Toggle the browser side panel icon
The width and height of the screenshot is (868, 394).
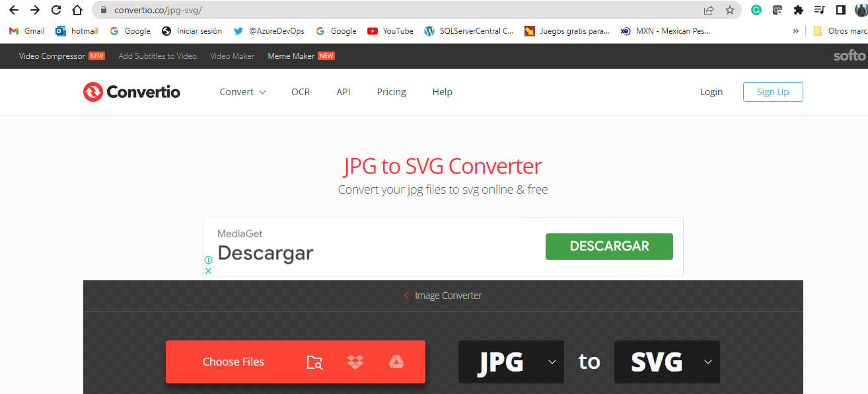pos(841,10)
